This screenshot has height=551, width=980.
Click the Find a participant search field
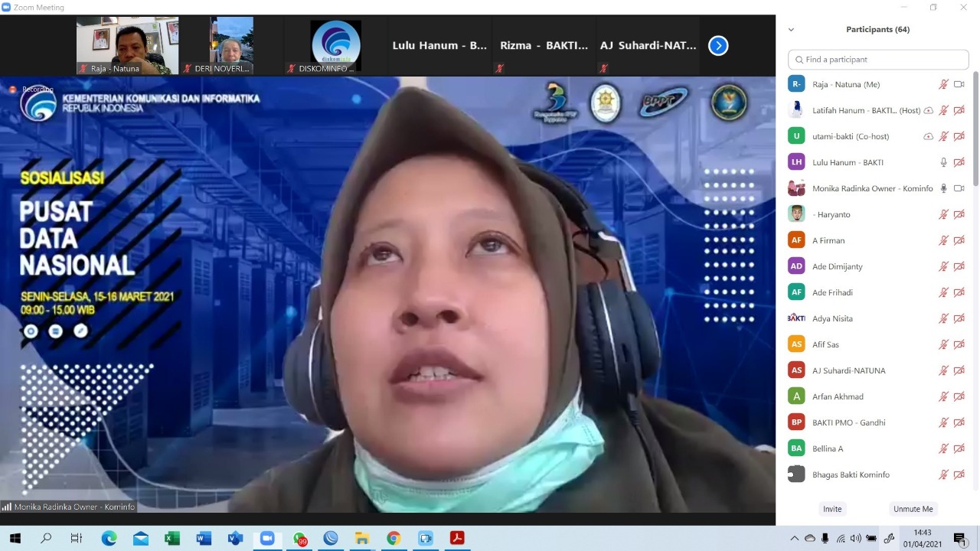click(878, 60)
